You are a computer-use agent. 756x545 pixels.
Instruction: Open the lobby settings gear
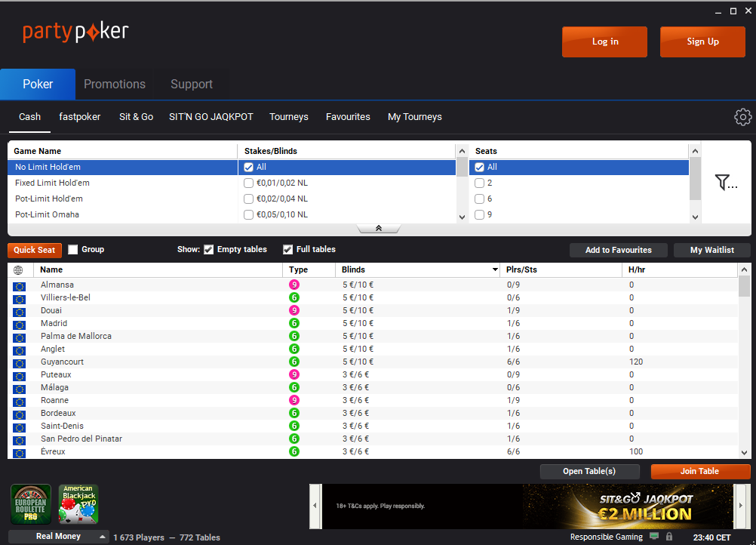tap(742, 117)
